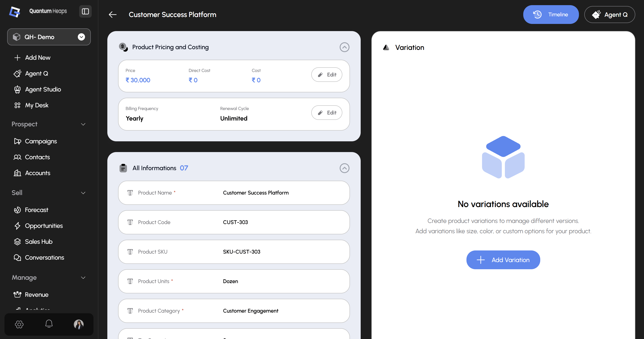Click the Product Category field
The image size is (644, 339).
click(x=234, y=311)
